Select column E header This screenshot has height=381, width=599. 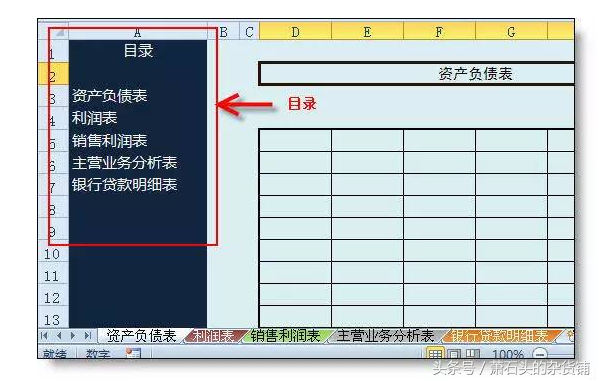pyautogui.click(x=367, y=32)
